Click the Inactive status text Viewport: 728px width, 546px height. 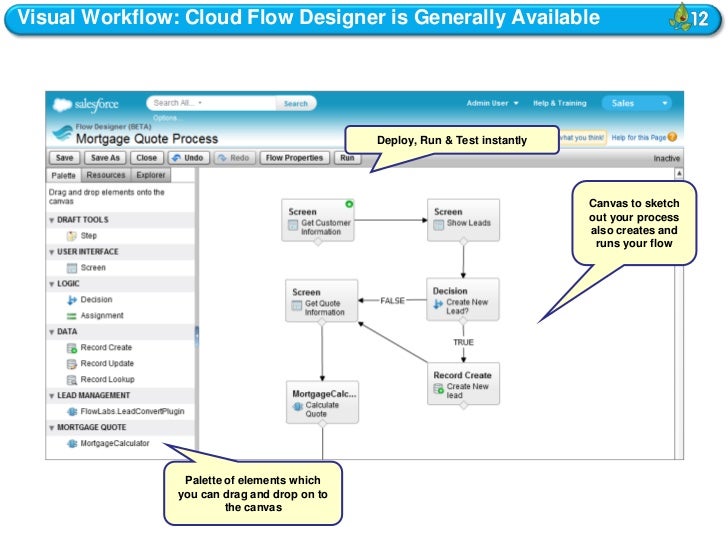point(667,158)
